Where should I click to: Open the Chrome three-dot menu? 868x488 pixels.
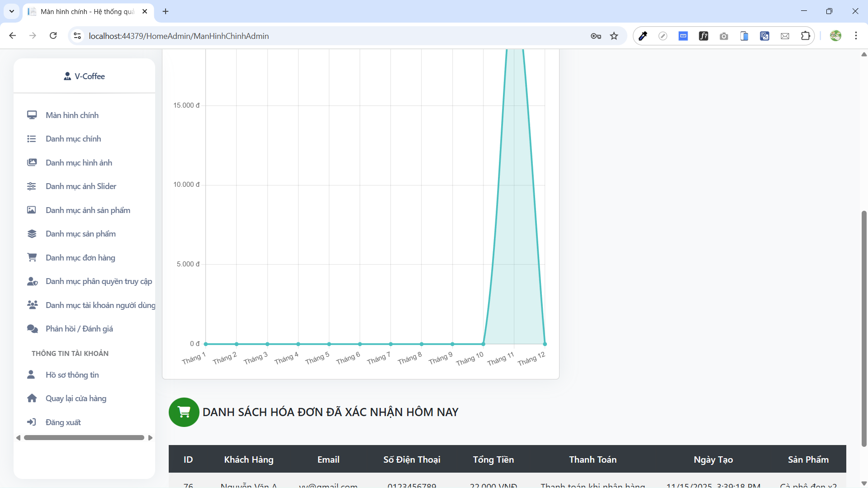[x=856, y=36]
